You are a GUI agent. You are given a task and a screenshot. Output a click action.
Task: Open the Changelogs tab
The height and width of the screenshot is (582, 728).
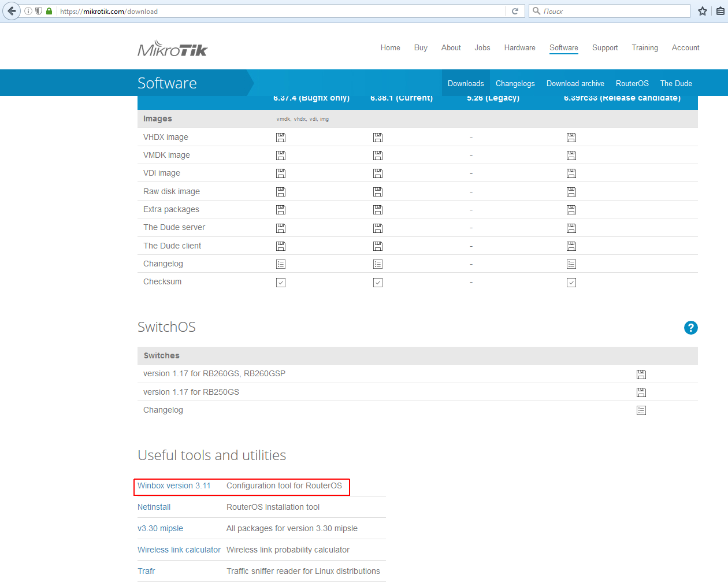[515, 84]
